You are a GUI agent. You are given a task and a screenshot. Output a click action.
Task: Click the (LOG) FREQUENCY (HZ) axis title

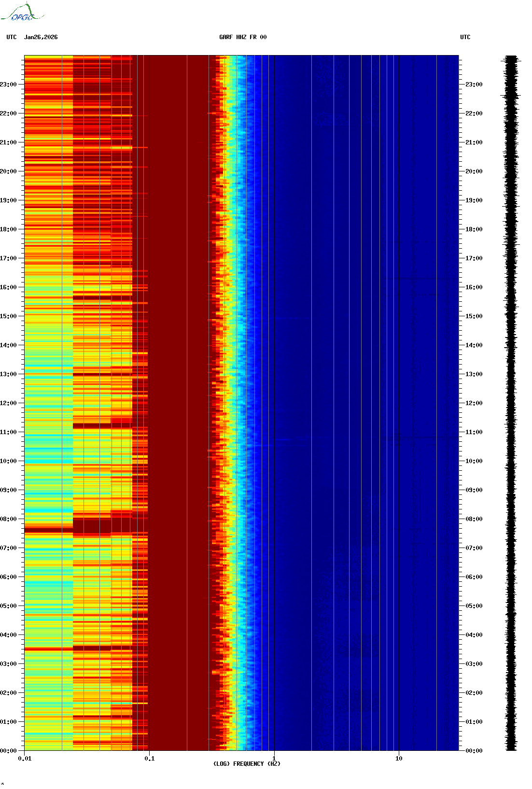coord(247,764)
